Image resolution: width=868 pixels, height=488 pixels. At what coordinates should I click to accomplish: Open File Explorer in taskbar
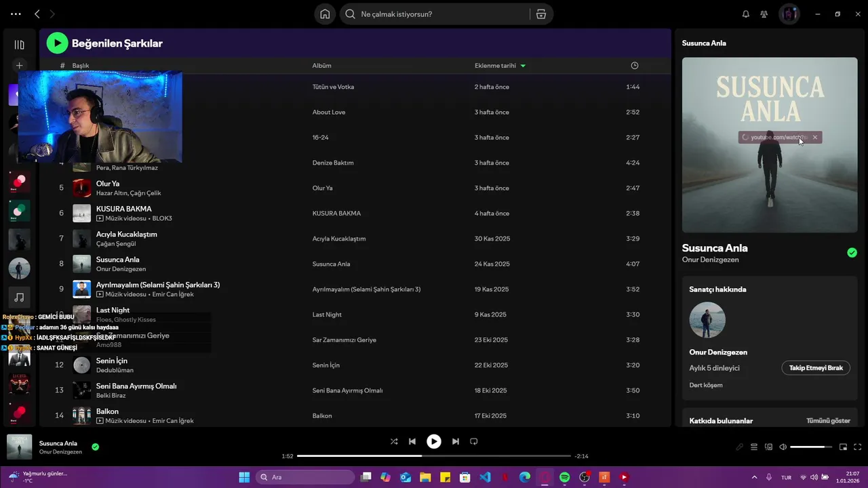point(425,477)
